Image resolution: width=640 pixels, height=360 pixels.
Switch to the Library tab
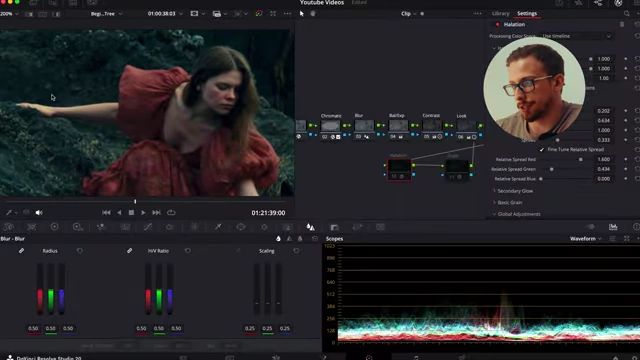tap(500, 13)
